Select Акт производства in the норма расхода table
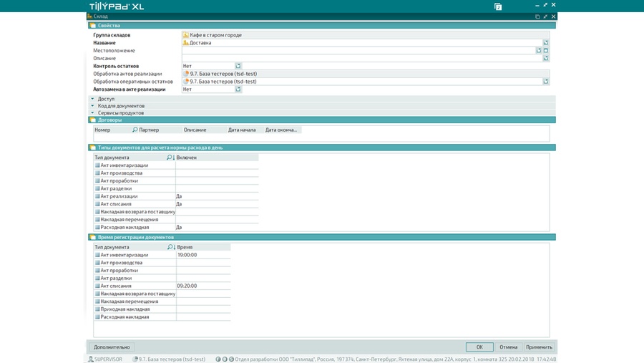This screenshot has width=644, height=363. pyautogui.click(x=121, y=173)
